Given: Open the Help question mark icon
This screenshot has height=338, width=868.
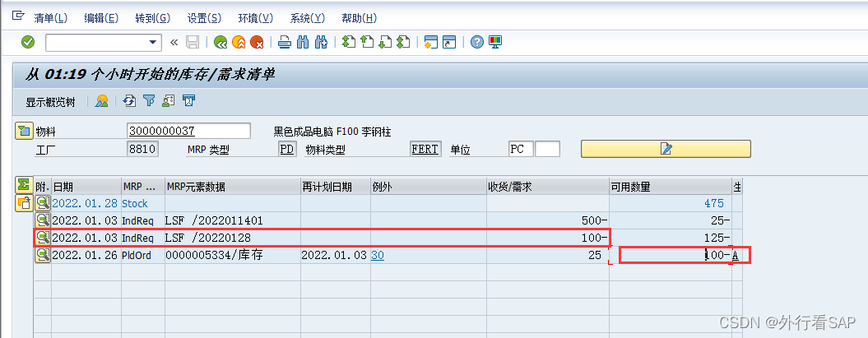Looking at the screenshot, I should (x=476, y=42).
